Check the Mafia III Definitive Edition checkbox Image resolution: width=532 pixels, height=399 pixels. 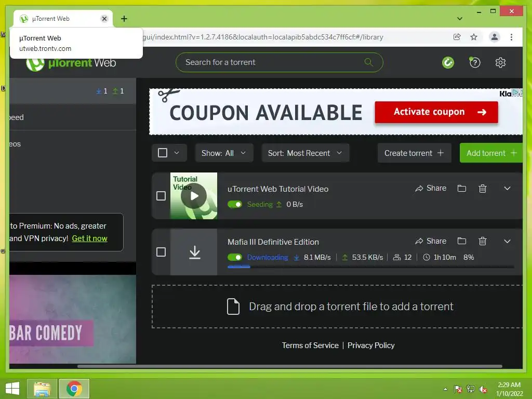tap(161, 252)
